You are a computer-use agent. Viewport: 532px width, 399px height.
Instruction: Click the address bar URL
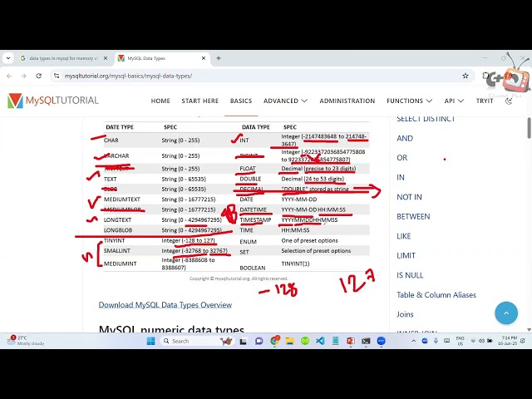(x=128, y=76)
